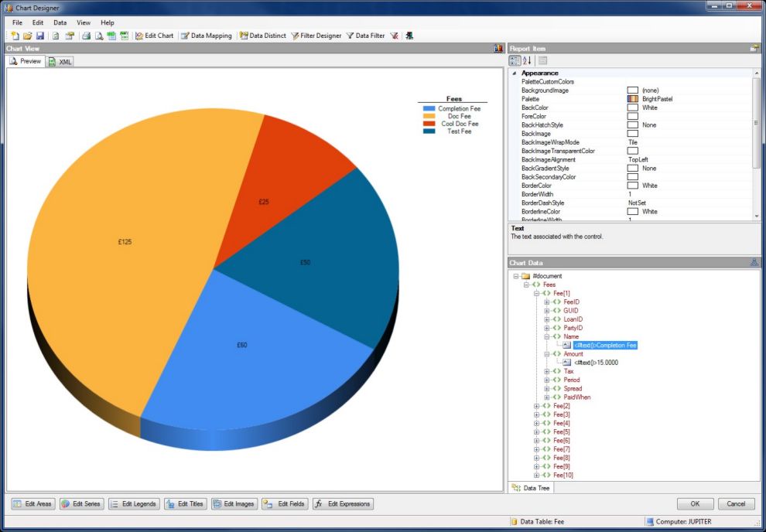Click the Edit Legends button
This screenshot has height=532, width=766.
click(134, 504)
